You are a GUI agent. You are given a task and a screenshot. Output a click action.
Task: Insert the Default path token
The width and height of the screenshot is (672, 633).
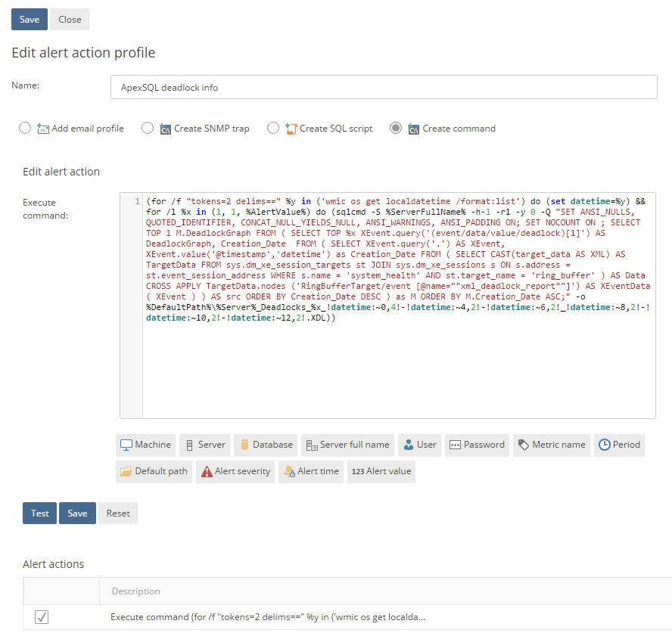tap(154, 471)
